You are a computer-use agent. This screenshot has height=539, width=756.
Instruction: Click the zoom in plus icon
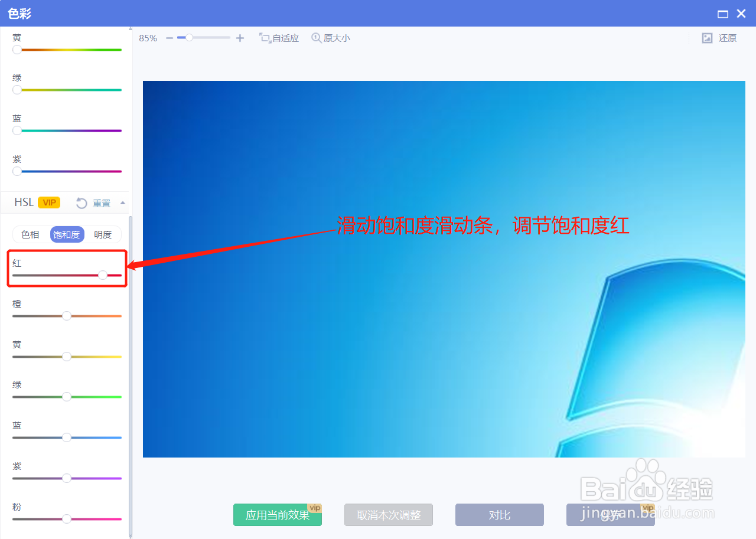(x=240, y=38)
